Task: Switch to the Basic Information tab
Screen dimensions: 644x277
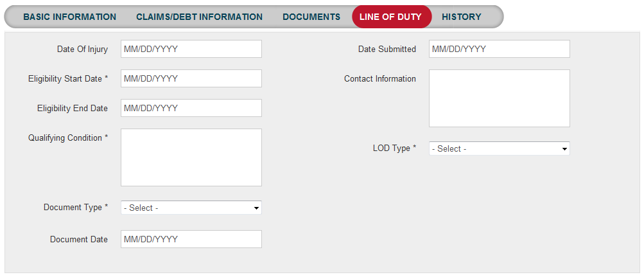Action: [69, 17]
